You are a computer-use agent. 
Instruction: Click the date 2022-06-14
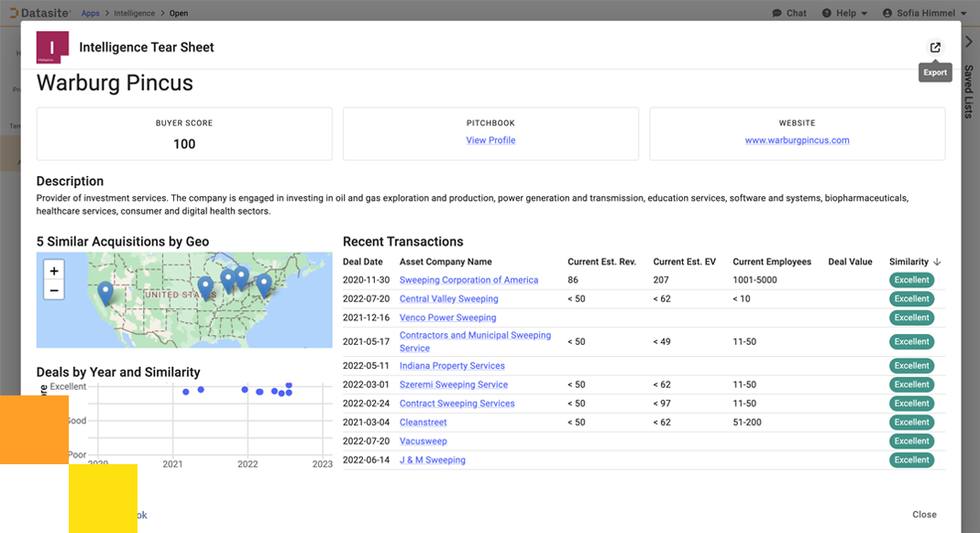click(x=367, y=460)
